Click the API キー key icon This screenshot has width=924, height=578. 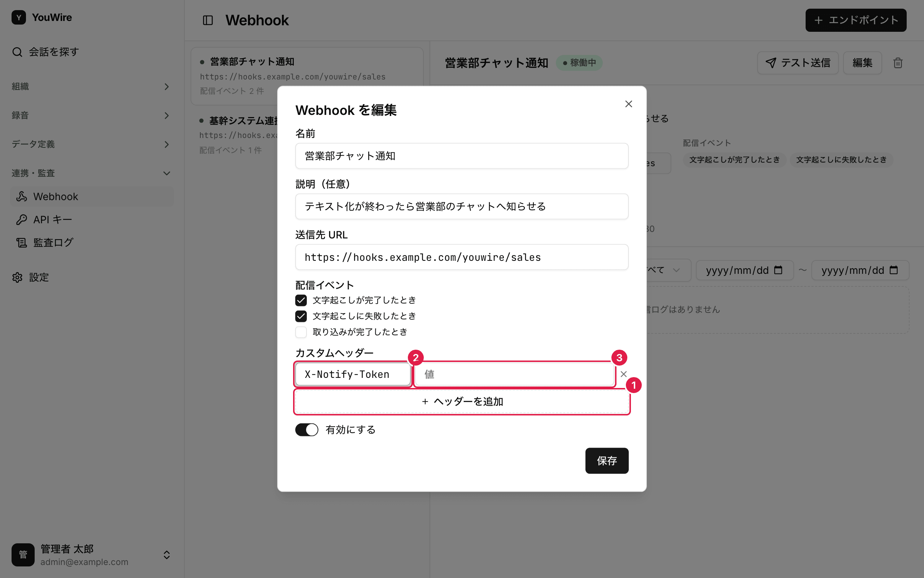[x=22, y=219]
